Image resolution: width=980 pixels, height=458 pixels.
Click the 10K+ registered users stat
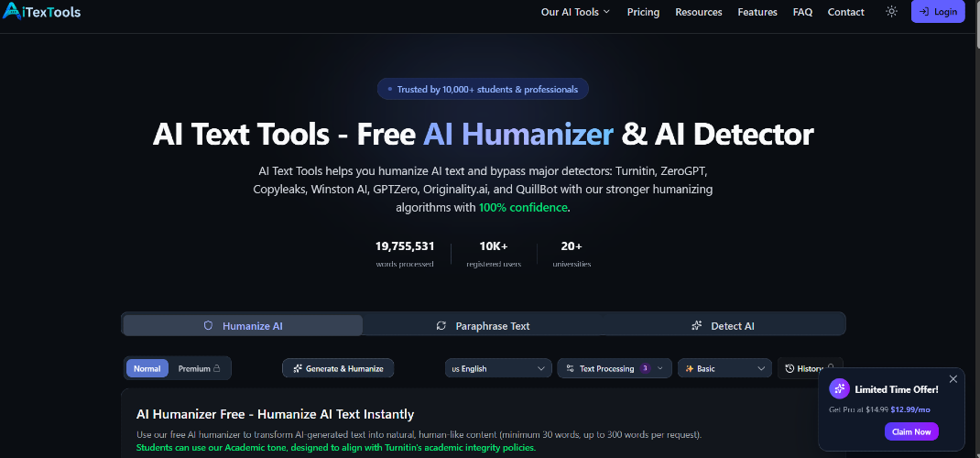[x=494, y=255]
